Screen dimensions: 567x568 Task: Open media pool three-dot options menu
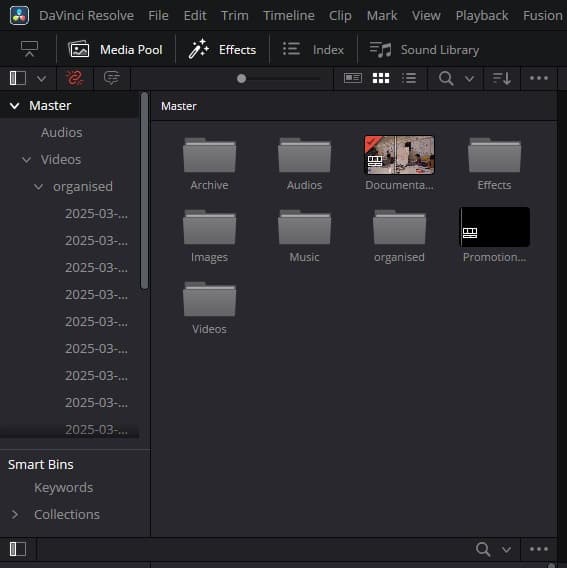pos(539,78)
